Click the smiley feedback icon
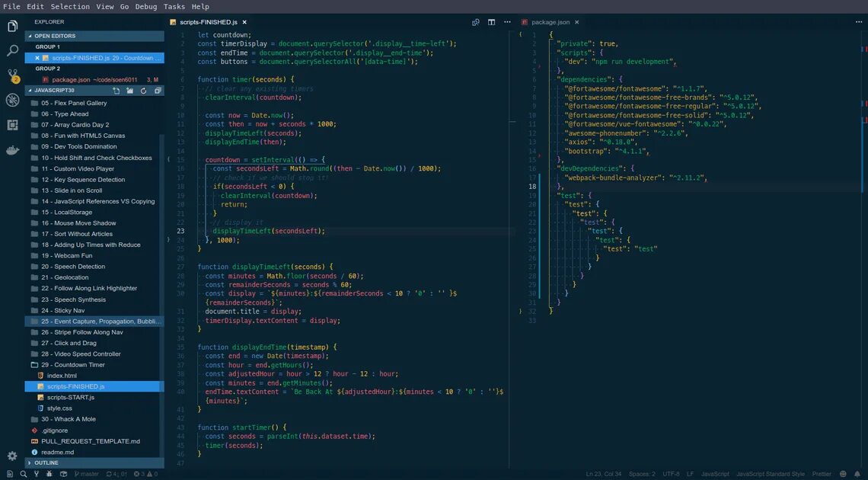Image resolution: width=868 pixels, height=480 pixels. pyautogui.click(x=843, y=474)
